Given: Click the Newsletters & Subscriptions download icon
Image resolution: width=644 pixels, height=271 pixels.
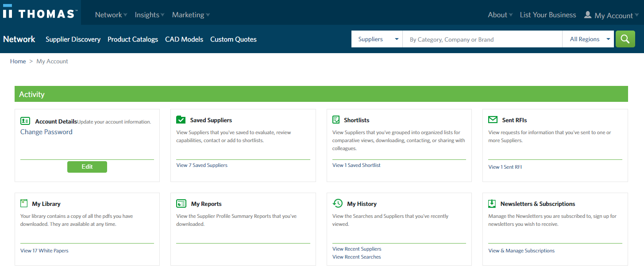Looking at the screenshot, I should pos(492,203).
